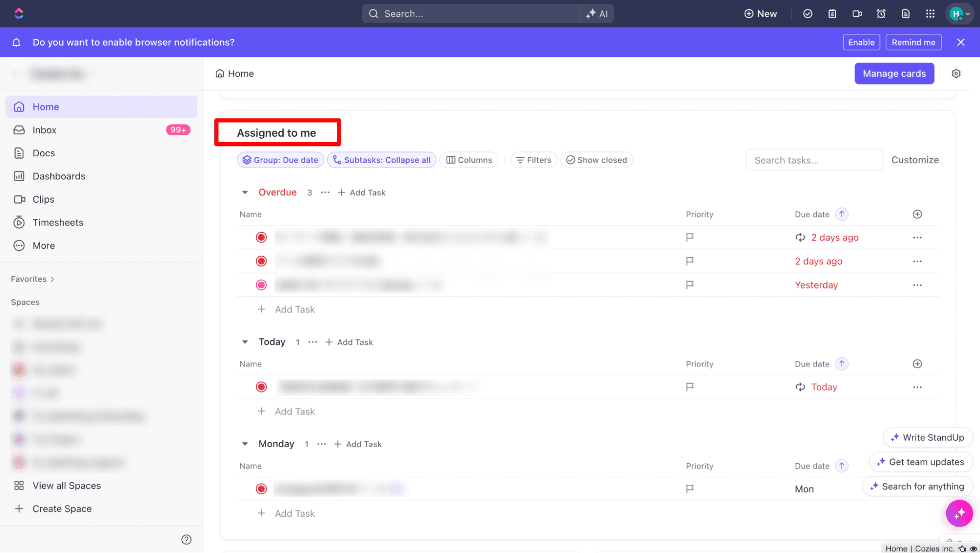This screenshot has width=980, height=553.
Task: Click Search for anything AI suggestion
Action: (x=917, y=486)
